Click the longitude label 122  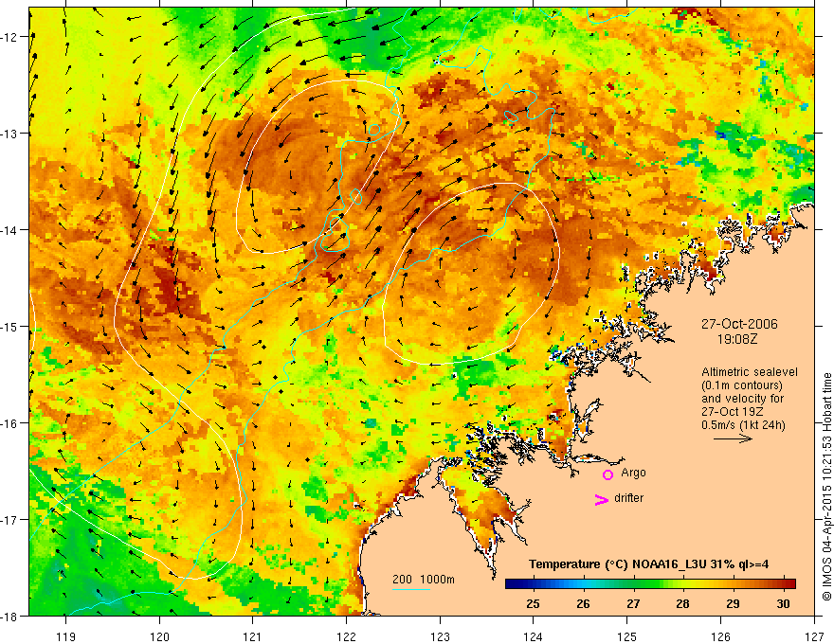point(346,636)
